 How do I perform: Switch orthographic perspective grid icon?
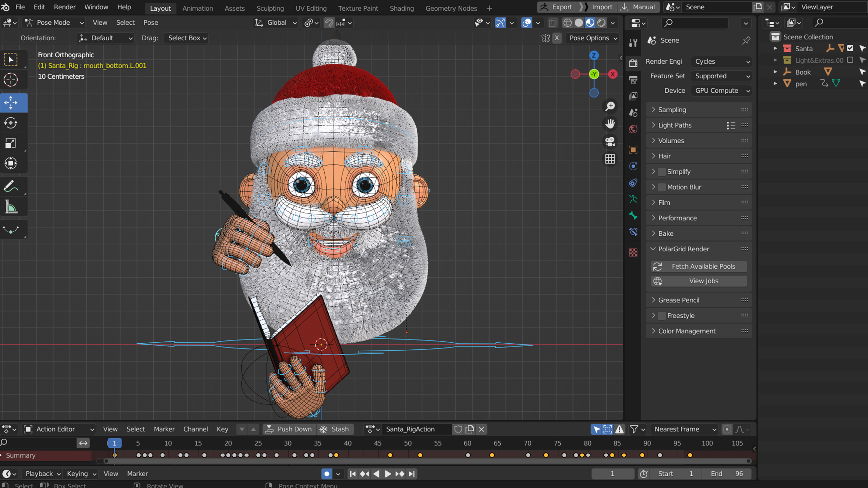coord(610,159)
